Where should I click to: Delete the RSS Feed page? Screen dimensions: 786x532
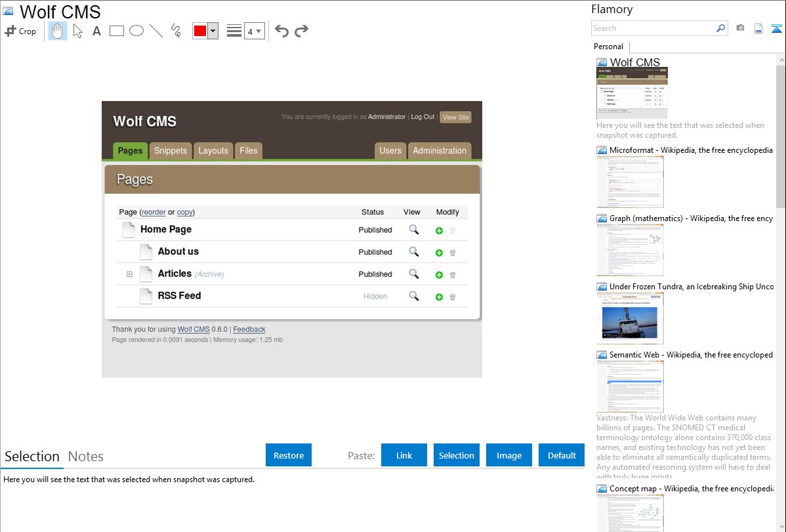(453, 297)
